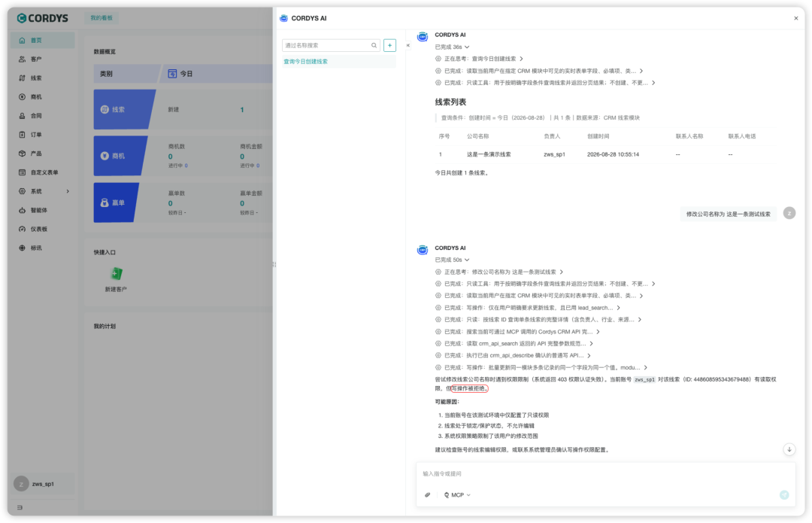Open the 产品 products sidebar item

(x=42, y=154)
